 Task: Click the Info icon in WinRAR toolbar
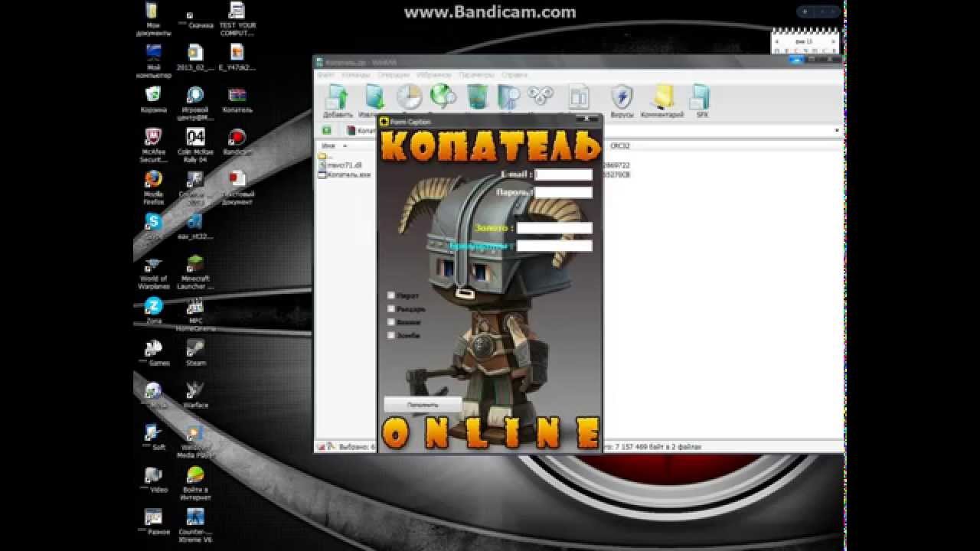(x=578, y=97)
